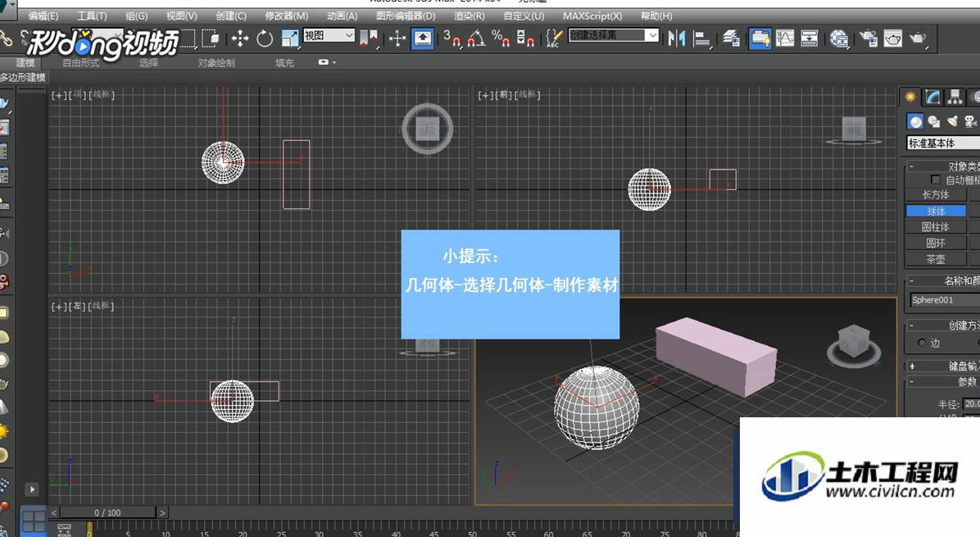980x537 pixels.
Task: Toggle Spinner Snap
Action: pyautogui.click(x=525, y=39)
